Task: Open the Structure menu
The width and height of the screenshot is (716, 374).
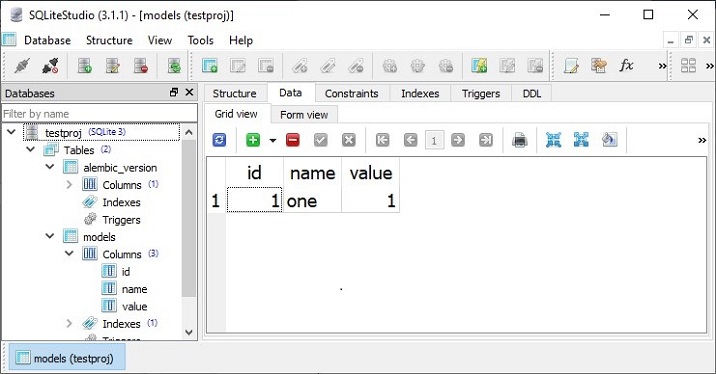Action: coord(109,40)
